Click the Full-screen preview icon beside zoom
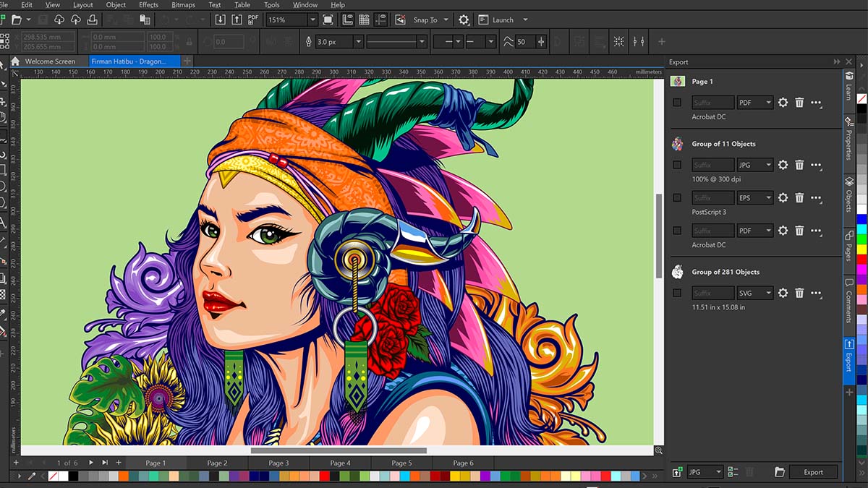This screenshot has height=488, width=868. pos(328,20)
